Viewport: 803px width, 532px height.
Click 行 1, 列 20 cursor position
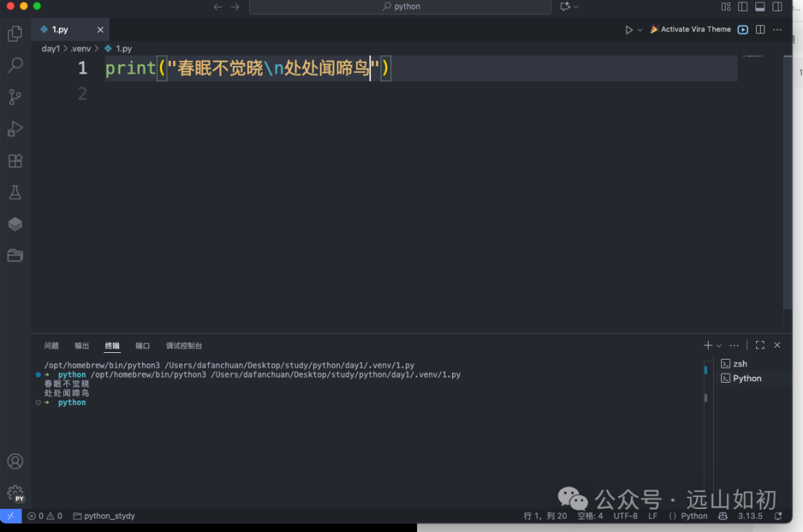click(545, 516)
